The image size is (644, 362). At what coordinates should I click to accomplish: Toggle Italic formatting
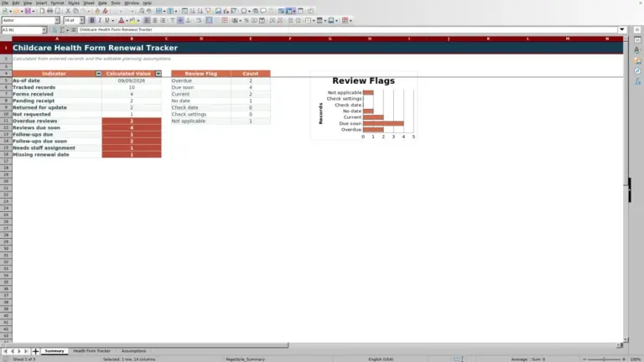pyautogui.click(x=100, y=20)
